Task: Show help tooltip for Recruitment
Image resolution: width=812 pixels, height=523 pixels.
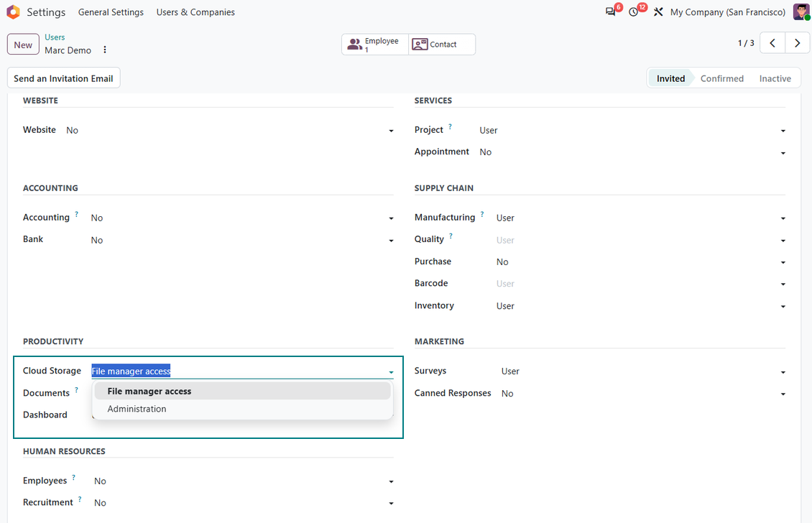Action: click(x=80, y=499)
